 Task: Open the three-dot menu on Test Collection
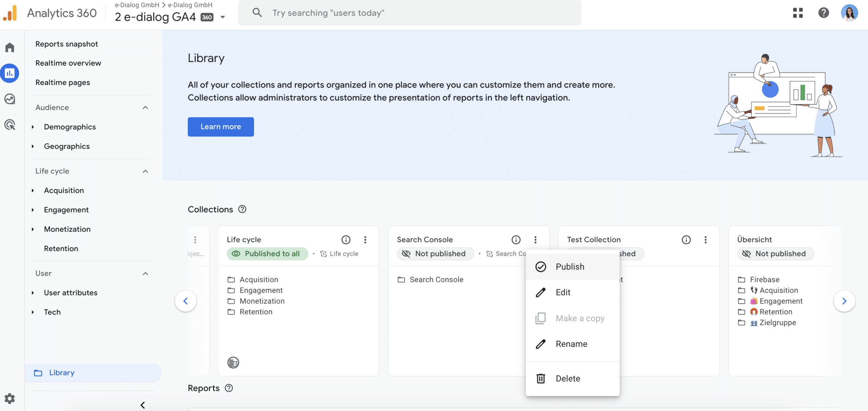click(x=706, y=240)
